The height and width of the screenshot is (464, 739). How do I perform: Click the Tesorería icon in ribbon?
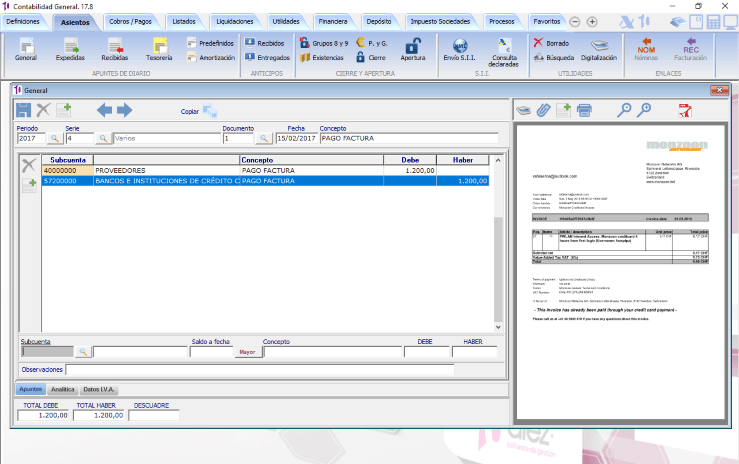point(159,49)
